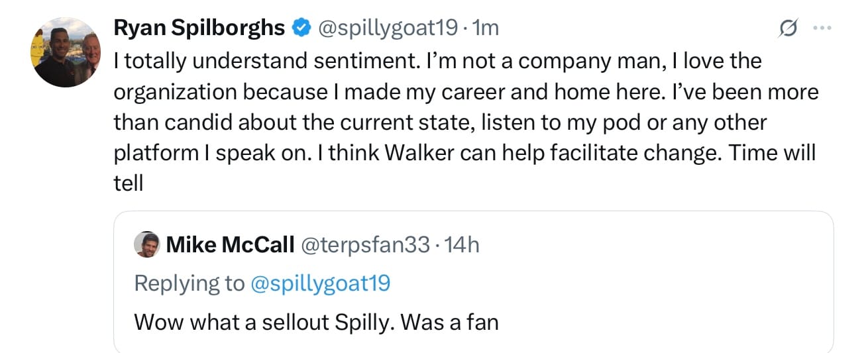Click the 14h quoted tweet timestamp
Image resolution: width=868 pixels, height=353 pixels.
[x=462, y=245]
